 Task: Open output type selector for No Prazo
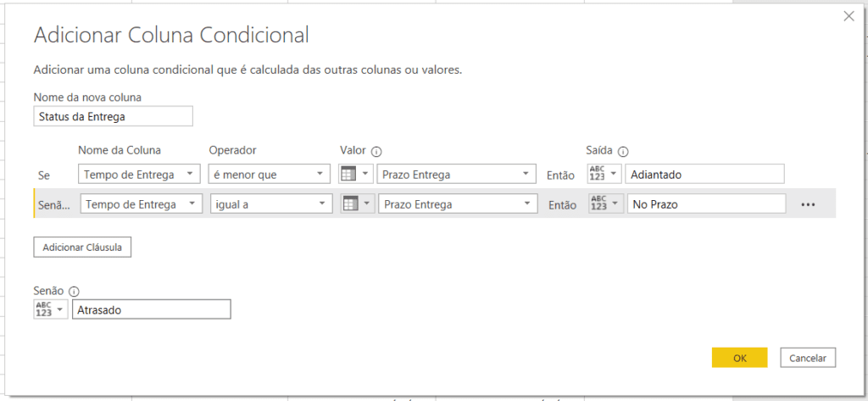[x=606, y=204]
